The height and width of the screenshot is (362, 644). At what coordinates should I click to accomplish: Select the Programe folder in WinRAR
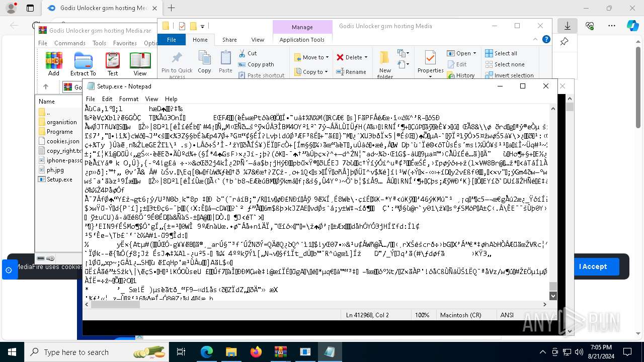[x=55, y=132]
